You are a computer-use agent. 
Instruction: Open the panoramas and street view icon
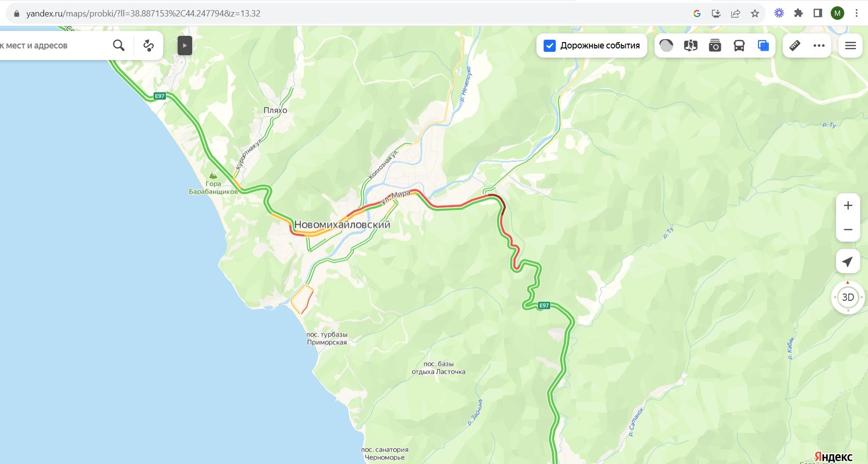point(691,46)
